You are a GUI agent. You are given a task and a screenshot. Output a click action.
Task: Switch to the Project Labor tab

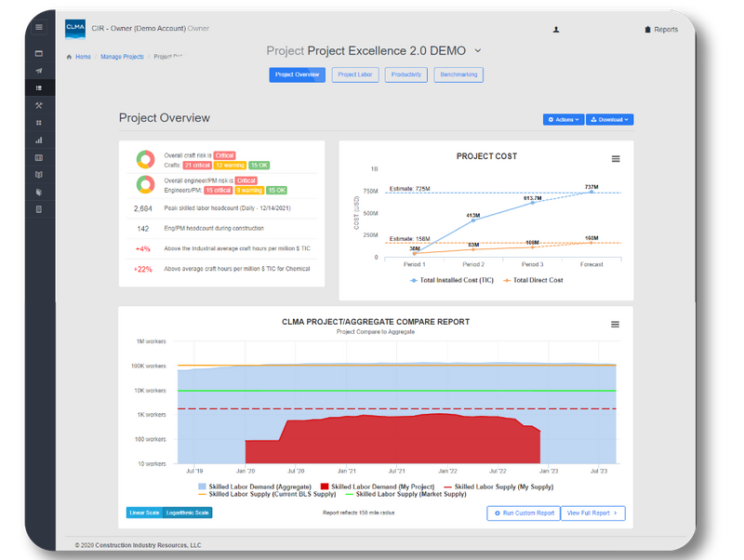click(356, 74)
